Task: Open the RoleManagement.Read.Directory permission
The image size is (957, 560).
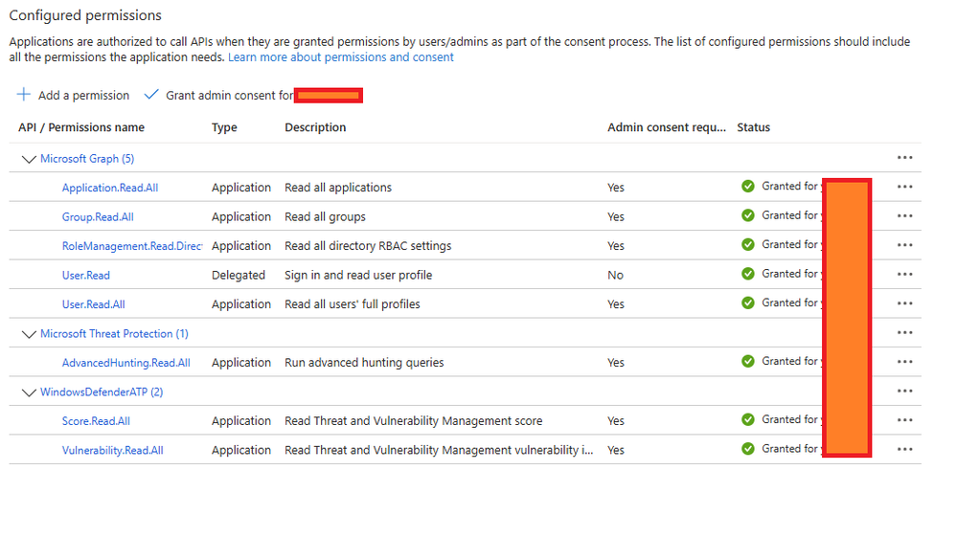Action: point(132,246)
